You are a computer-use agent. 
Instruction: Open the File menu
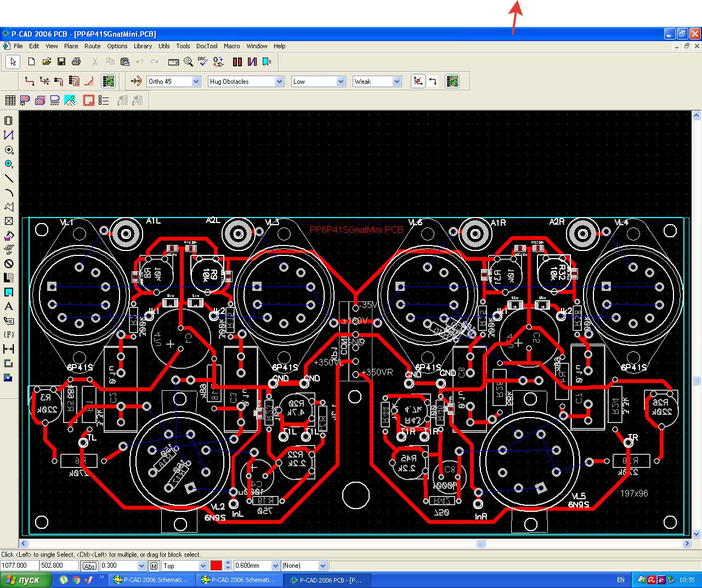pos(18,46)
